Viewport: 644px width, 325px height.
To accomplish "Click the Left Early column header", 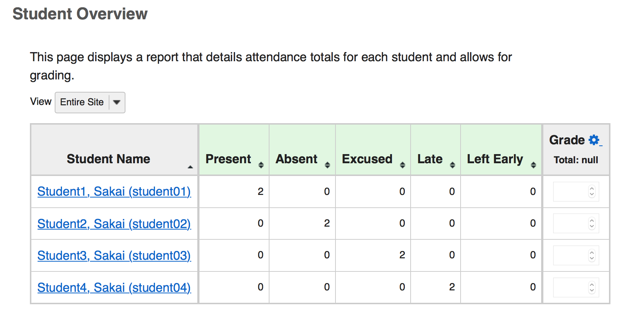I will [495, 159].
